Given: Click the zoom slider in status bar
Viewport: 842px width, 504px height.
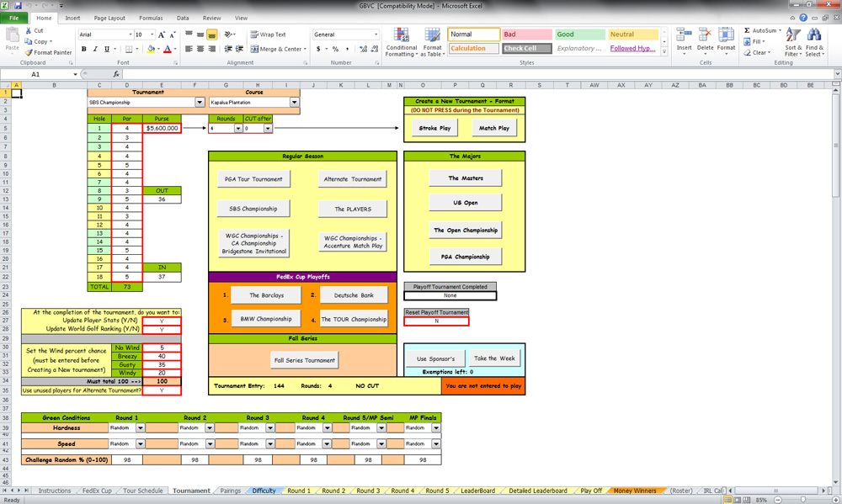Looking at the screenshot, I should (802, 500).
